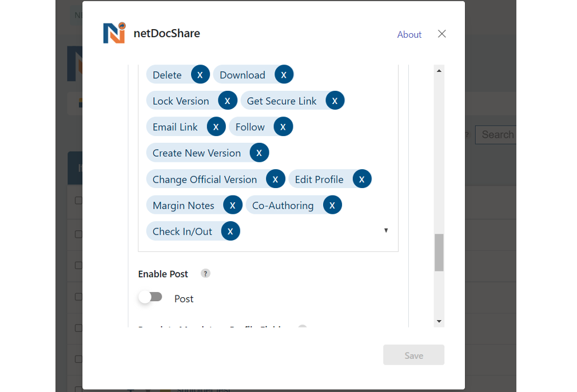Screen dimensions: 577x392
Task: Show help for Enable Post
Action: tap(205, 274)
